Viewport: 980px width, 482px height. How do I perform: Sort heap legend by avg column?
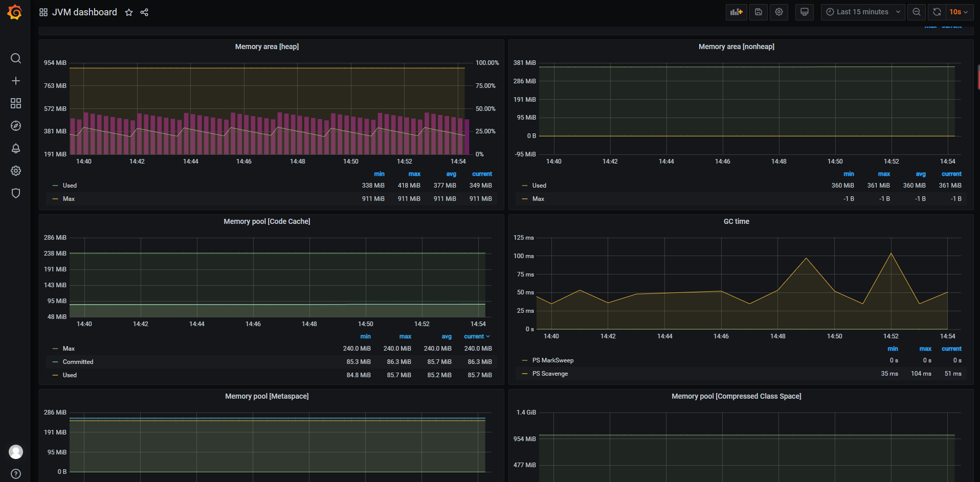(x=451, y=174)
